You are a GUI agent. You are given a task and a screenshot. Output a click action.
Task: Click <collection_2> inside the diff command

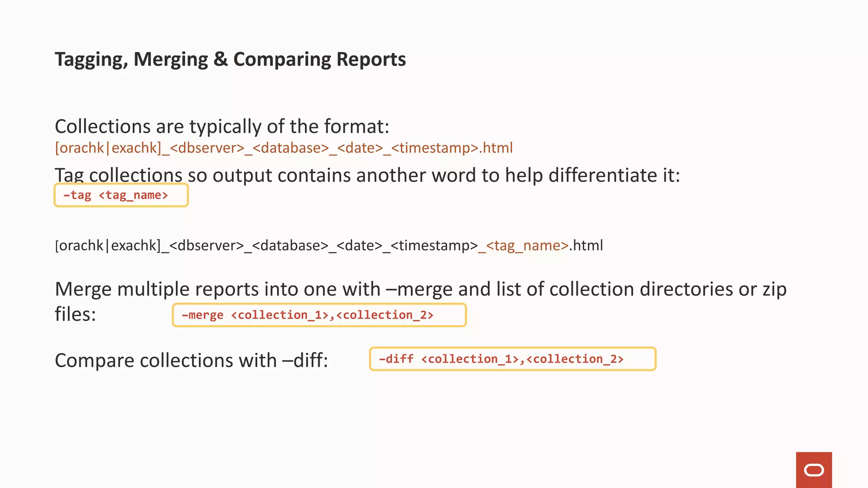574,359
